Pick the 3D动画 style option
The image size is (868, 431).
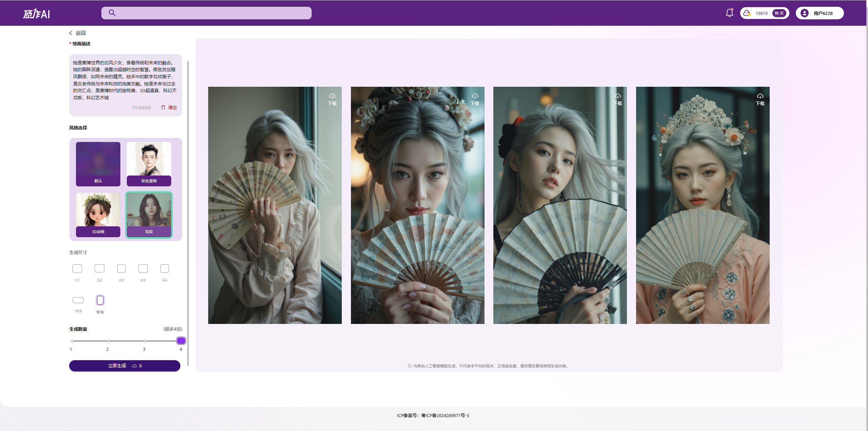click(98, 215)
